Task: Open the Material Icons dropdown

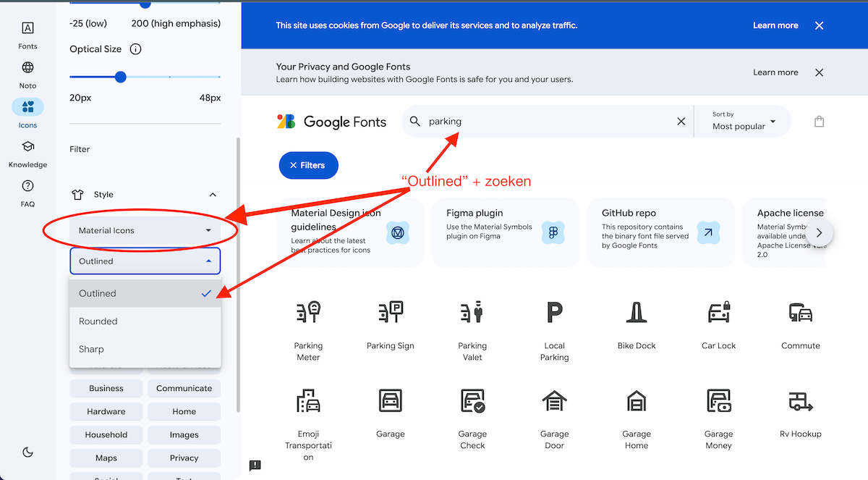Action: tap(145, 230)
